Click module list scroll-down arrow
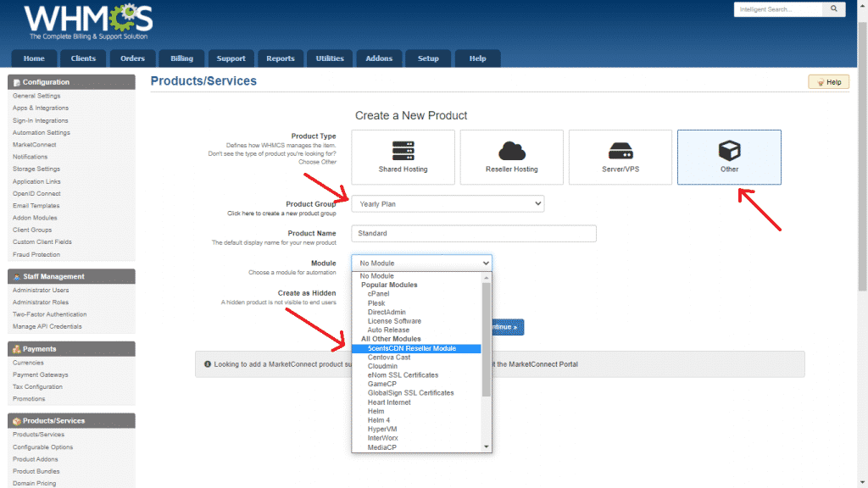This screenshot has height=488, width=868. click(487, 447)
